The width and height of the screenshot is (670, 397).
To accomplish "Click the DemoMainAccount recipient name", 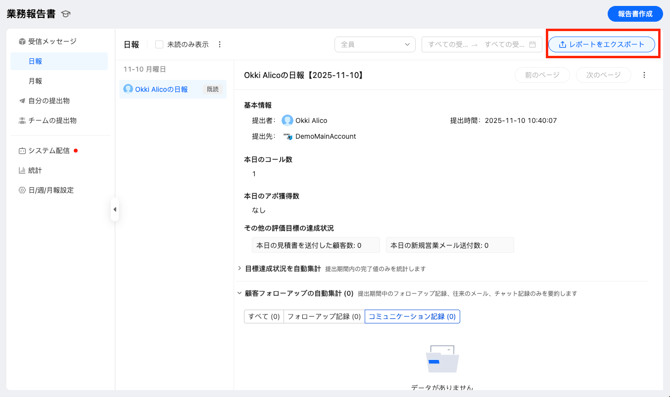I will pyautogui.click(x=326, y=136).
